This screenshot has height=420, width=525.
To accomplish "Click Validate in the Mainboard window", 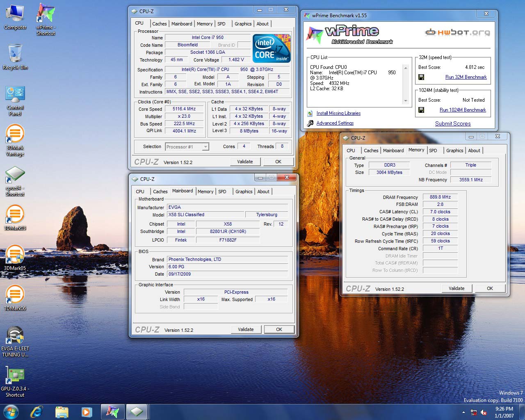I will [246, 329].
